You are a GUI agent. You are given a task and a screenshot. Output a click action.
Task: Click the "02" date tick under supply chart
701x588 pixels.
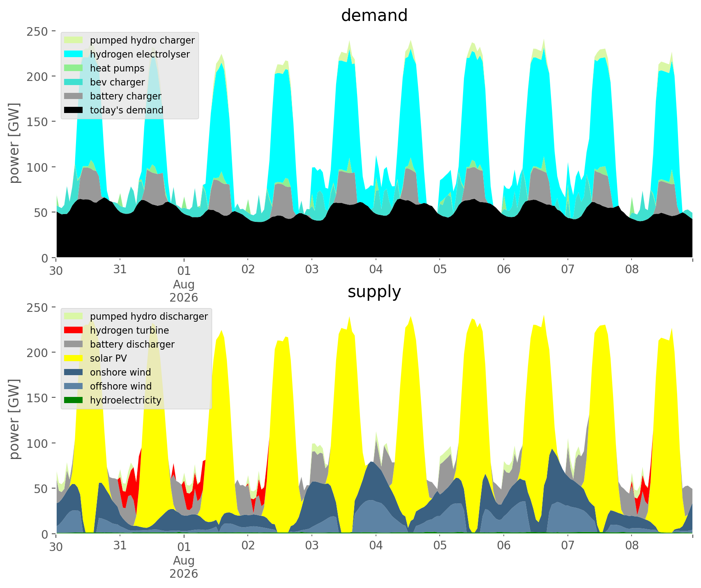248,546
